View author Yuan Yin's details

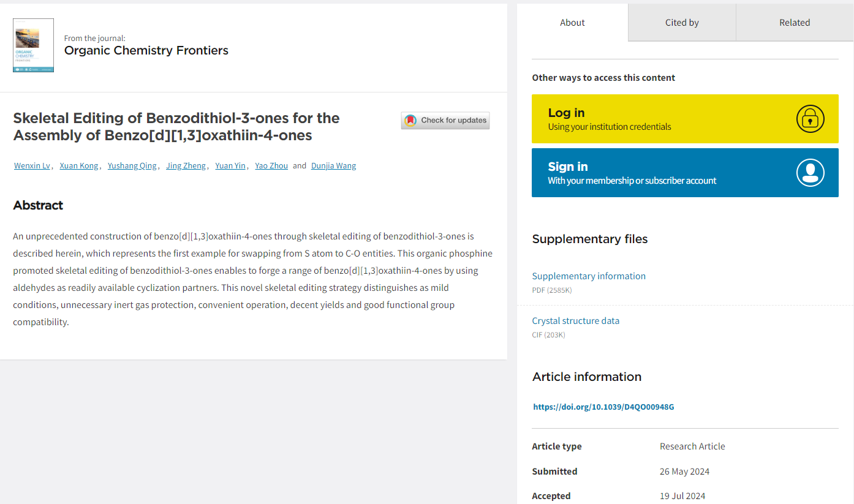point(230,166)
